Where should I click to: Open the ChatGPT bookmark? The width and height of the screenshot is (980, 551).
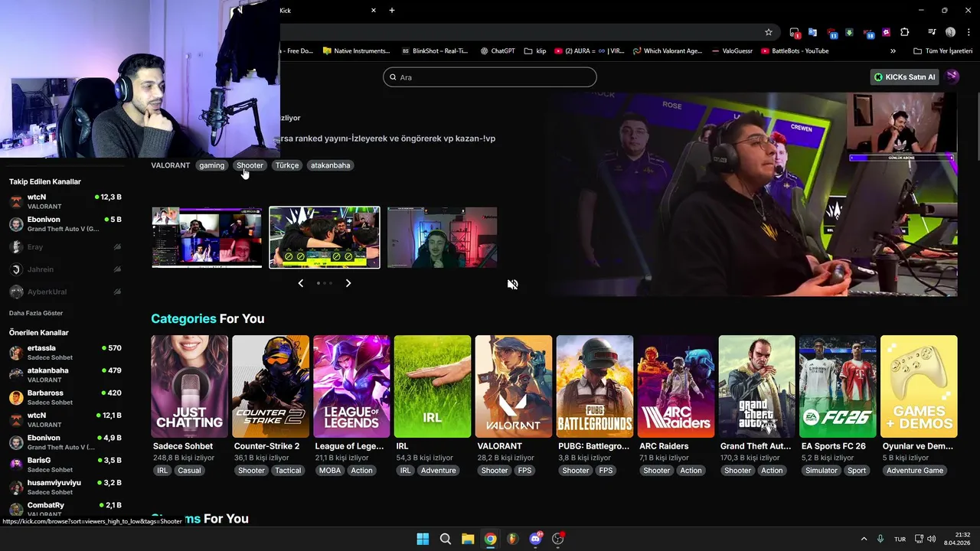pos(497,51)
